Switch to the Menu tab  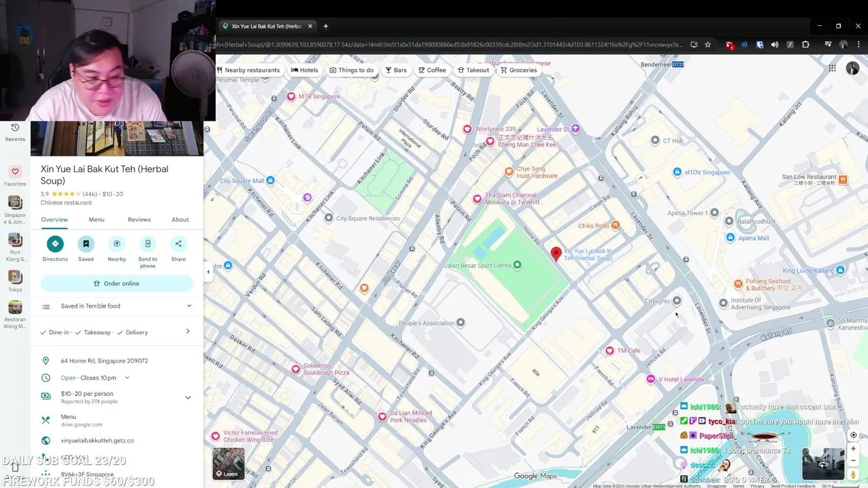coord(96,220)
